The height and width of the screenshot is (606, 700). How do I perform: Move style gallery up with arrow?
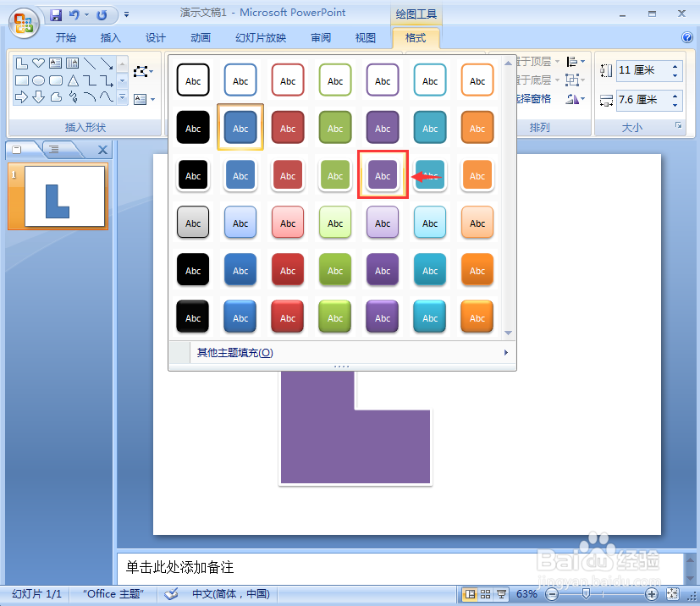click(508, 63)
